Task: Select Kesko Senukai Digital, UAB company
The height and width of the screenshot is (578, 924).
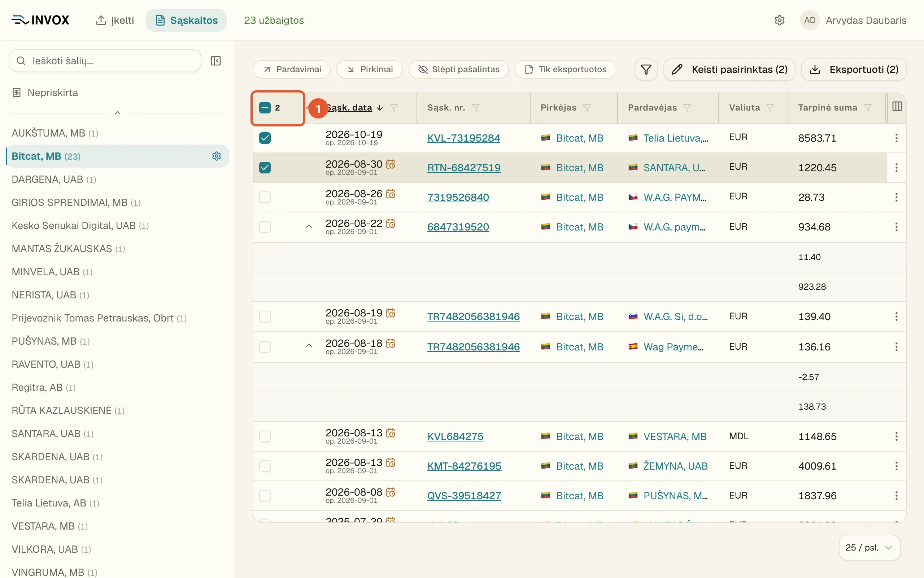Action: coord(80,225)
